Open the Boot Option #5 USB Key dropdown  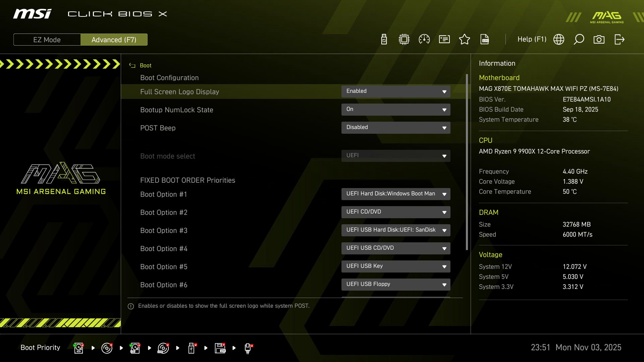396,266
